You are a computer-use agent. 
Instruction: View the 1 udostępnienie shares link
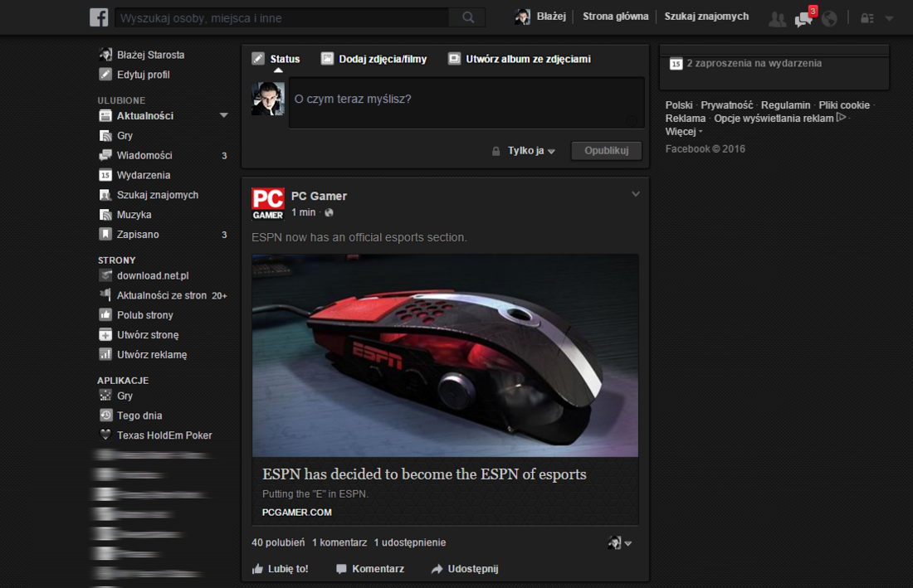[410, 542]
